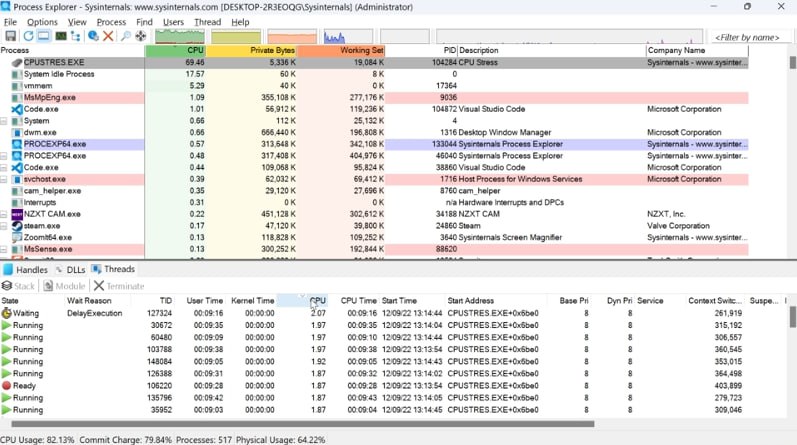The image size is (797, 445).
Task: Collapse the Code.exe node, PID 38860
Action: click(4, 168)
